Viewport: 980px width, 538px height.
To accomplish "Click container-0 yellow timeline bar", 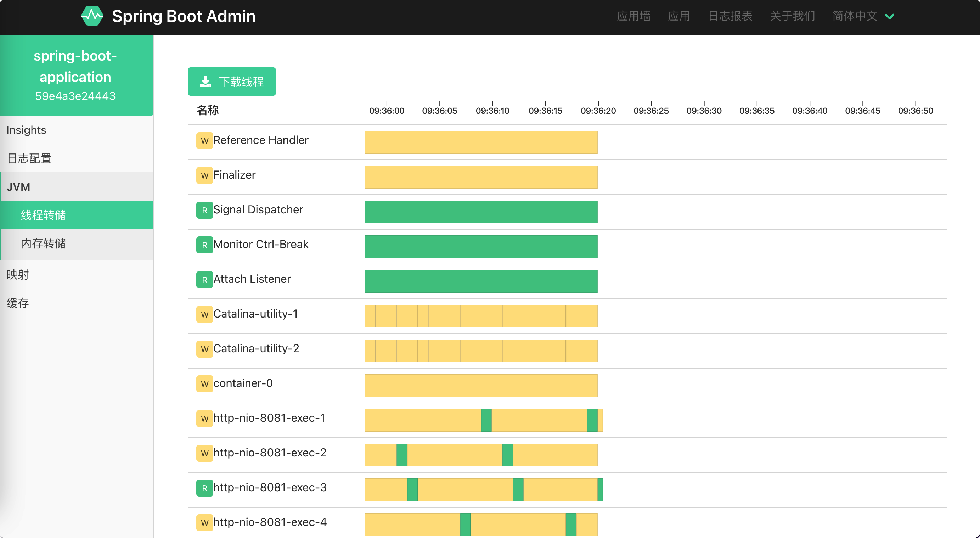I will coord(481,386).
